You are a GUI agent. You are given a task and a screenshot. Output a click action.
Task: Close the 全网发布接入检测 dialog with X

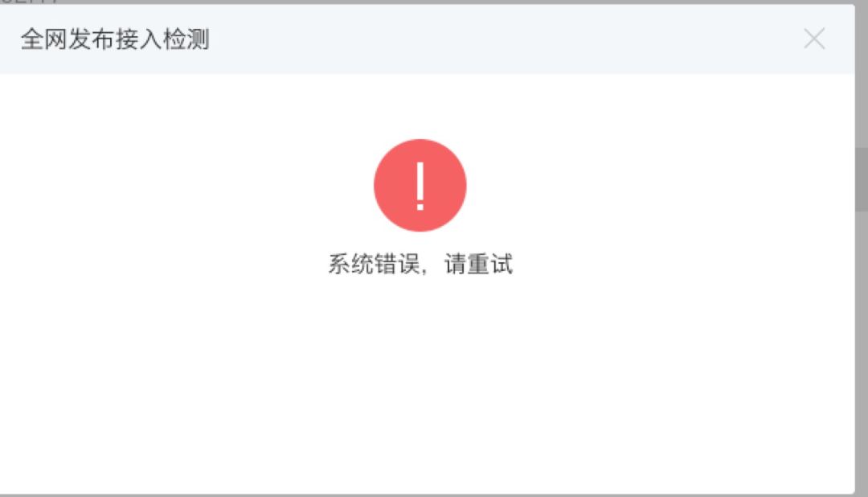[x=814, y=39]
